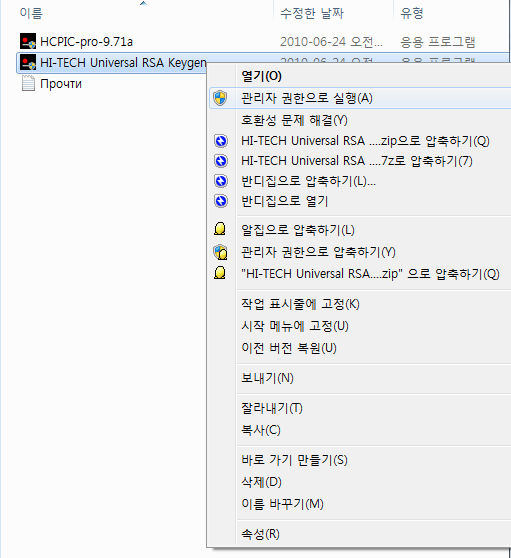
Task: Click the Bandizip icon beside 반디집으로 열기
Action: pos(221,201)
